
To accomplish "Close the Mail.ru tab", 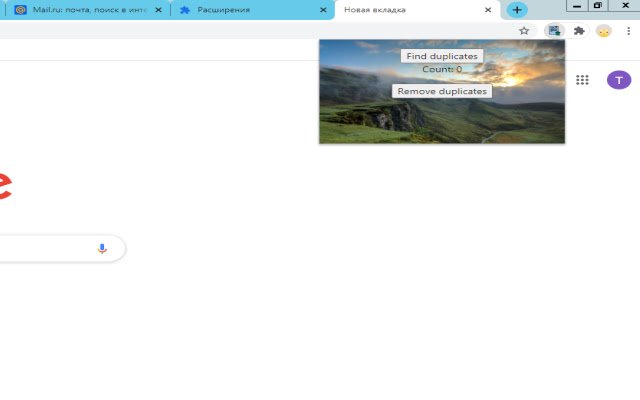I will pyautogui.click(x=158, y=10).
